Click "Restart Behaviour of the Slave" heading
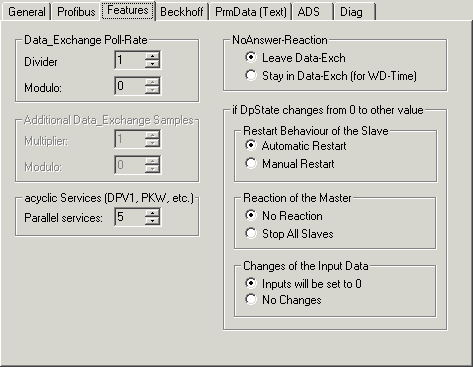Viewport: 473px width, 367px height. click(x=316, y=131)
